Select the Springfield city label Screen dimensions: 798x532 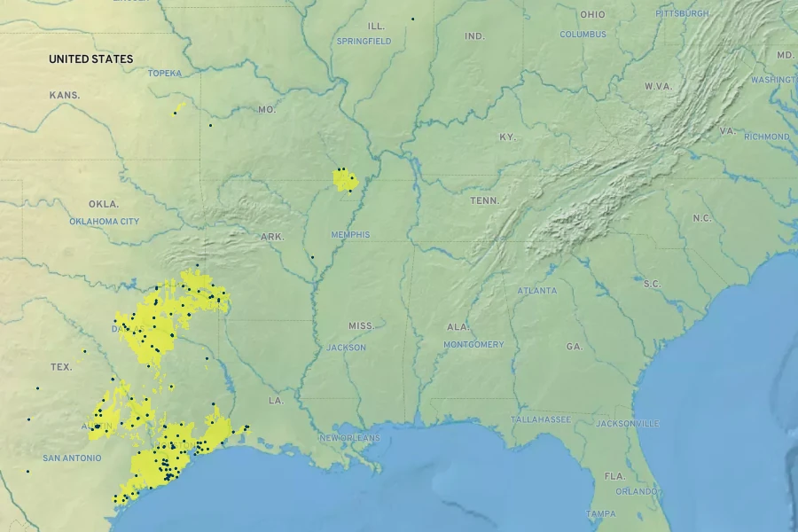[364, 42]
